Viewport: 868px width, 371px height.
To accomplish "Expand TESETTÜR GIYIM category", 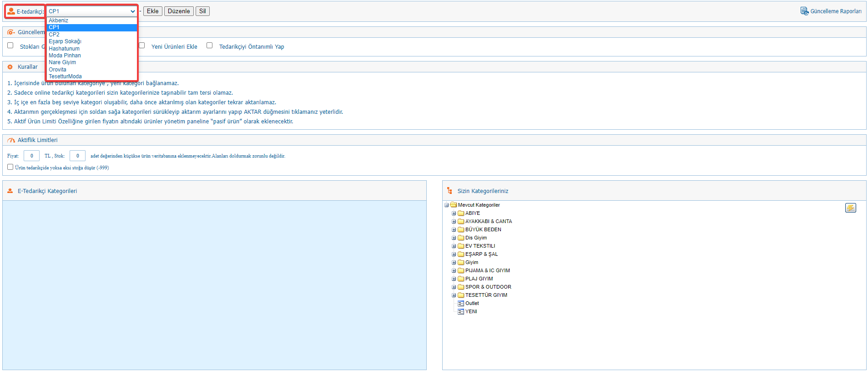I will (x=454, y=295).
